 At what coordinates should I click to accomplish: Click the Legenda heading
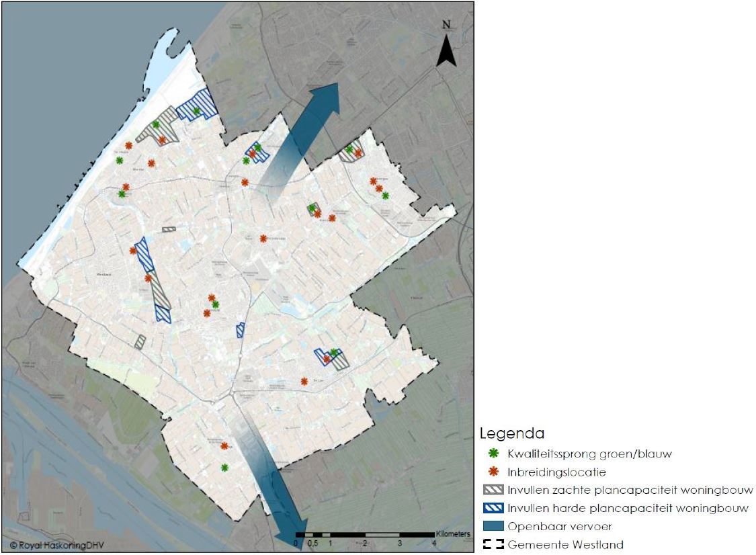[x=511, y=434]
